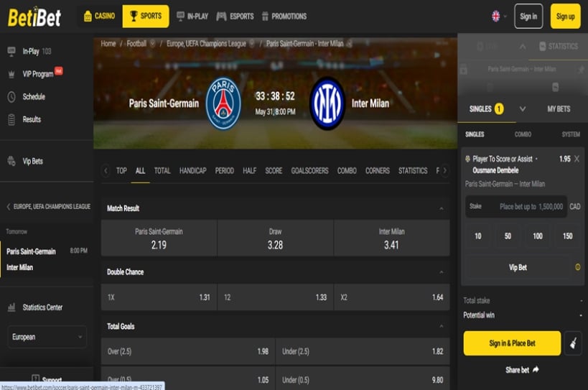Viewport: 588px width, 390px height.
Task: Open MY BETS tab
Action: point(559,109)
